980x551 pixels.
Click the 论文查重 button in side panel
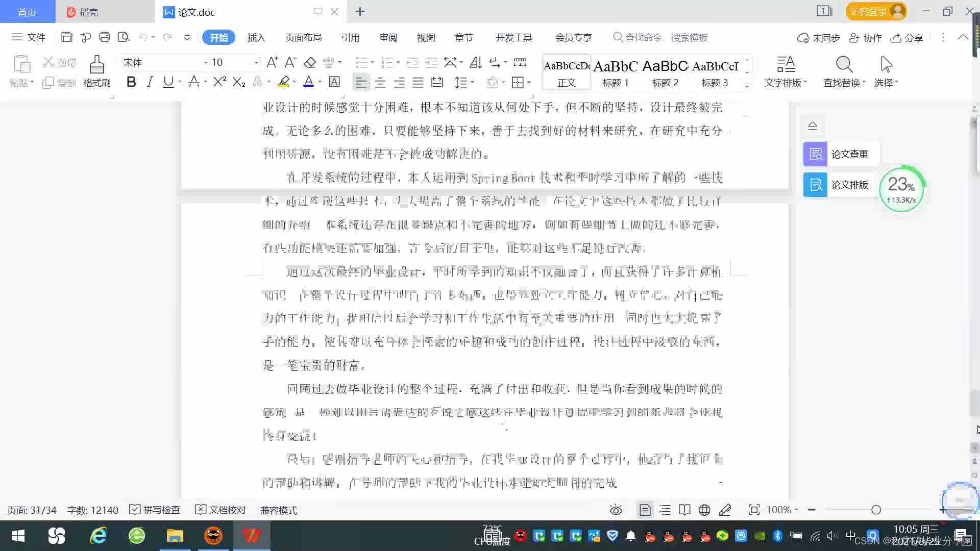click(x=841, y=154)
